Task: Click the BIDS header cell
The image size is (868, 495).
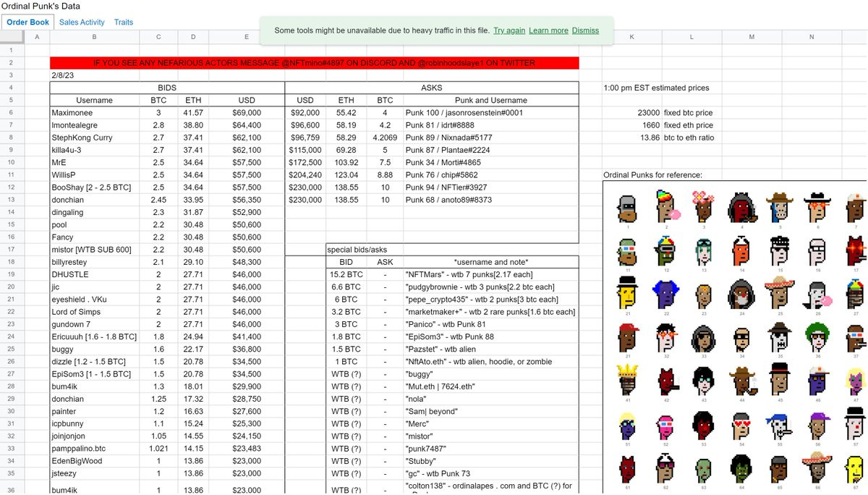Action: coord(167,88)
